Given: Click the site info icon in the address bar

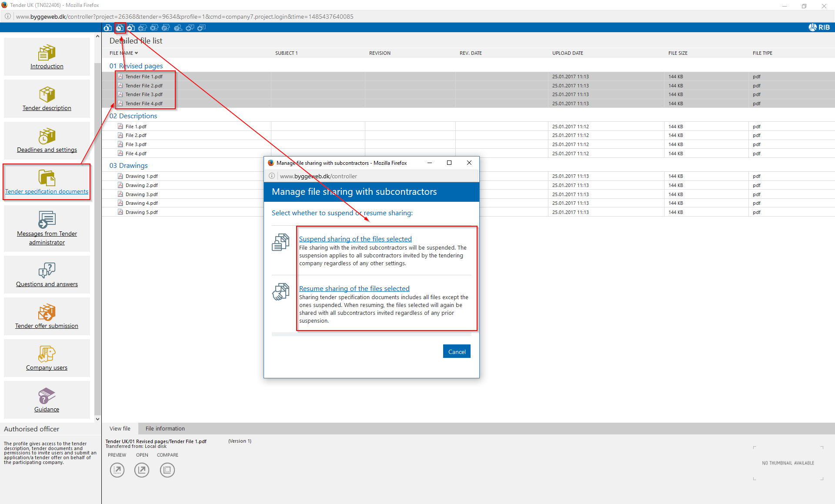Looking at the screenshot, I should coord(8,17).
